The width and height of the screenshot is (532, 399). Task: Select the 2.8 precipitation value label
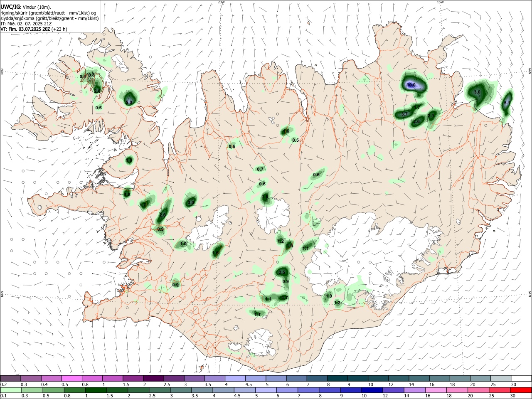97,91
